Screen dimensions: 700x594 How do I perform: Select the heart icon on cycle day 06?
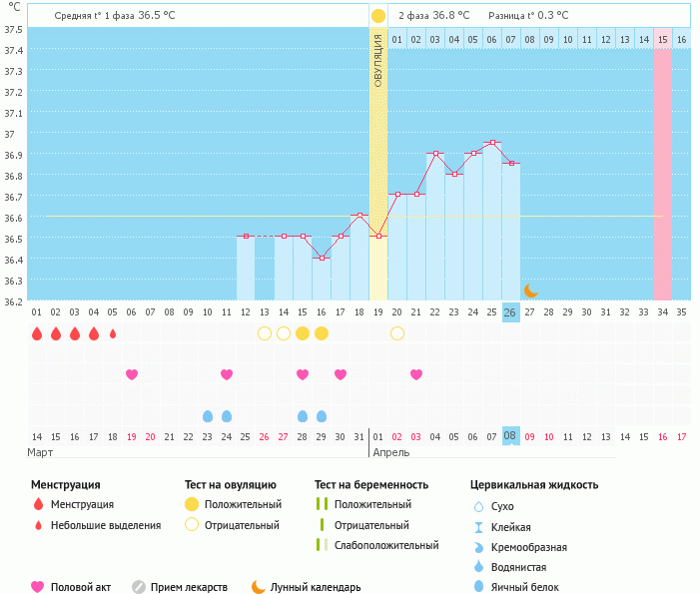tap(132, 374)
